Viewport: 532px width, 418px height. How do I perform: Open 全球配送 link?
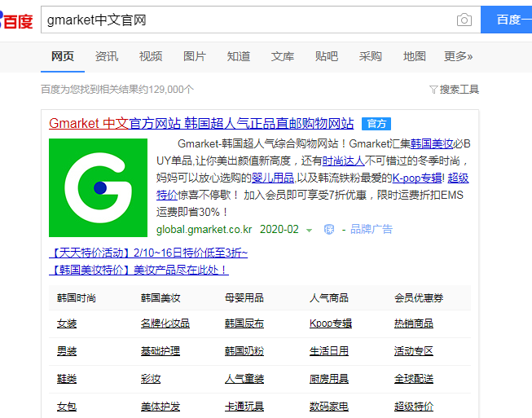414,379
